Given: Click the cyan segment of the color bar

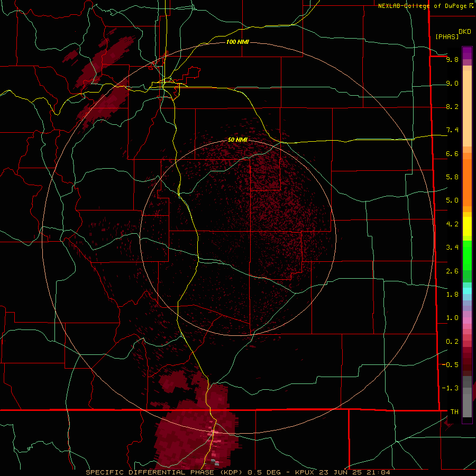Looking at the screenshot, I should [467, 291].
